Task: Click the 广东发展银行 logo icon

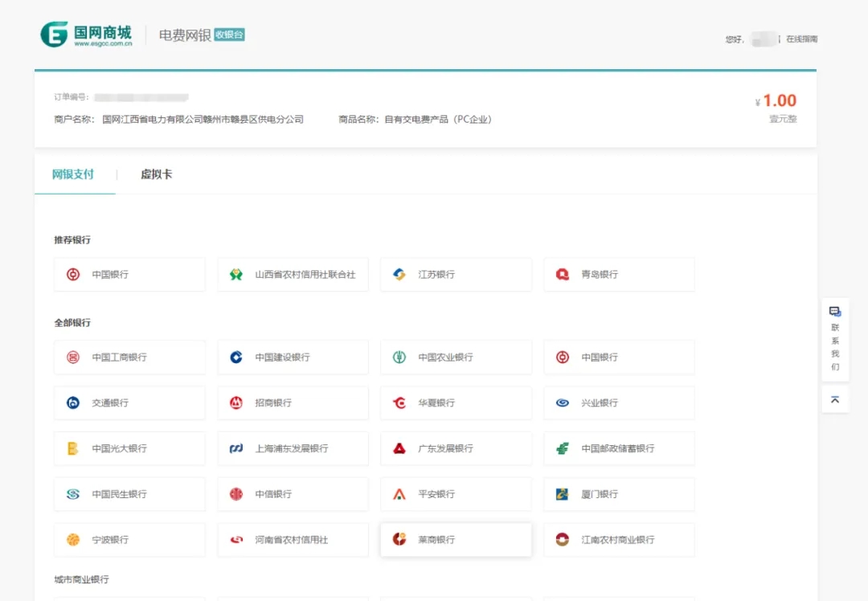Action: [399, 448]
